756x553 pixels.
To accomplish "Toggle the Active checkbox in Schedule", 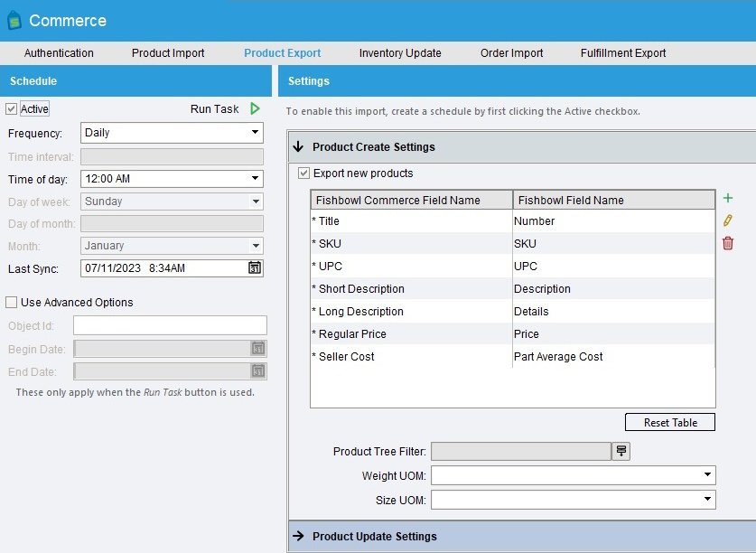I will 12,108.
